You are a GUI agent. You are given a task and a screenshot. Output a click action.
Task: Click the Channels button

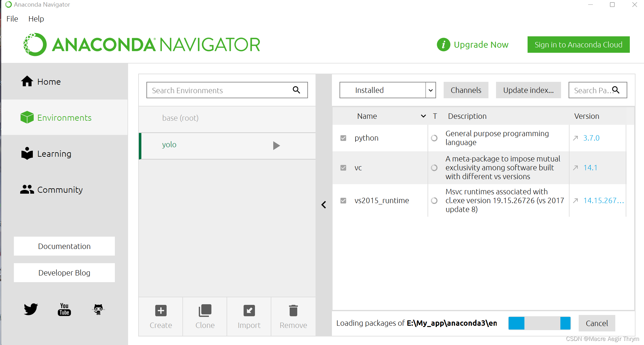tap(465, 89)
